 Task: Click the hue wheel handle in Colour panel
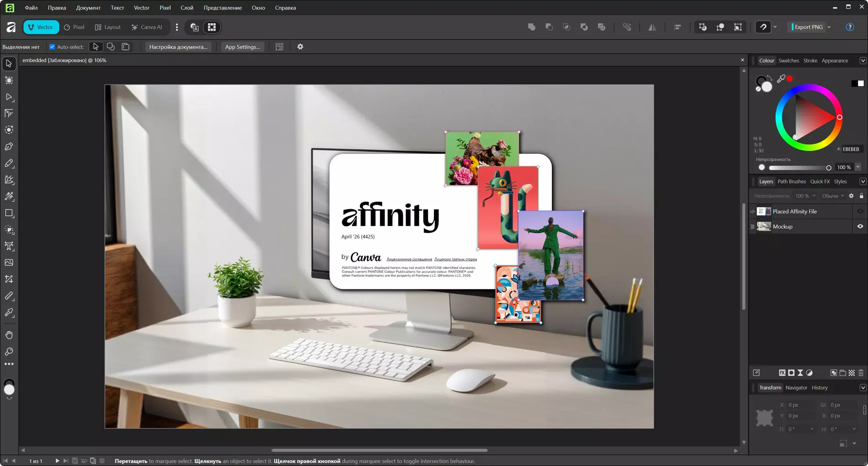(x=839, y=117)
